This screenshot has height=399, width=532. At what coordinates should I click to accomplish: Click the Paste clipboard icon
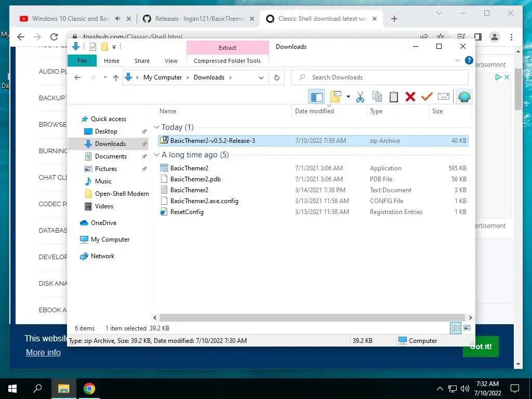point(394,97)
